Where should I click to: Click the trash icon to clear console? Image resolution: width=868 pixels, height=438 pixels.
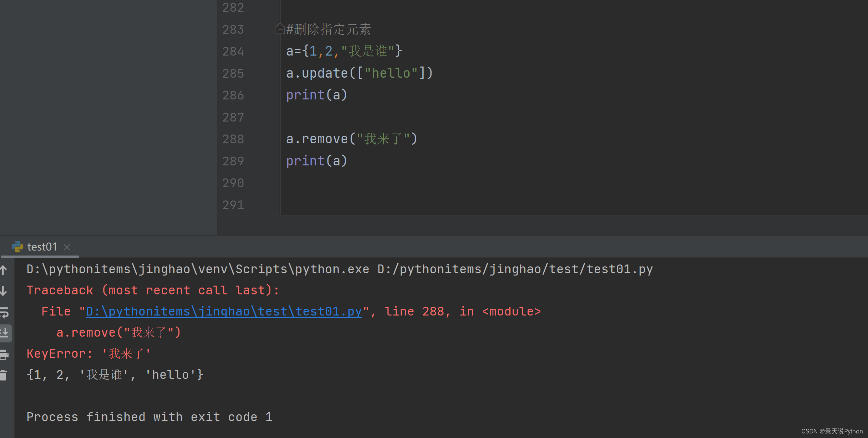tap(4, 375)
